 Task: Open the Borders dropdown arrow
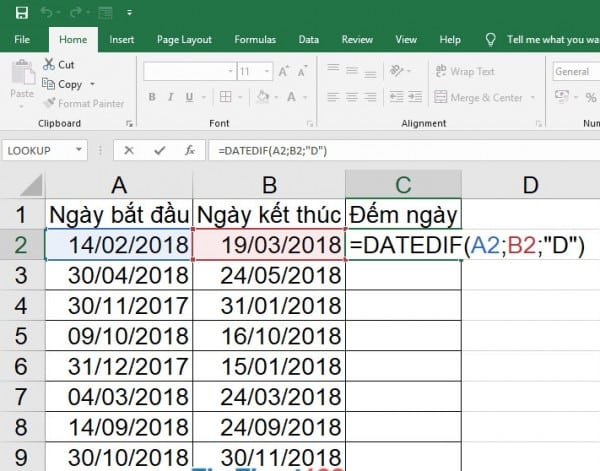point(240,97)
